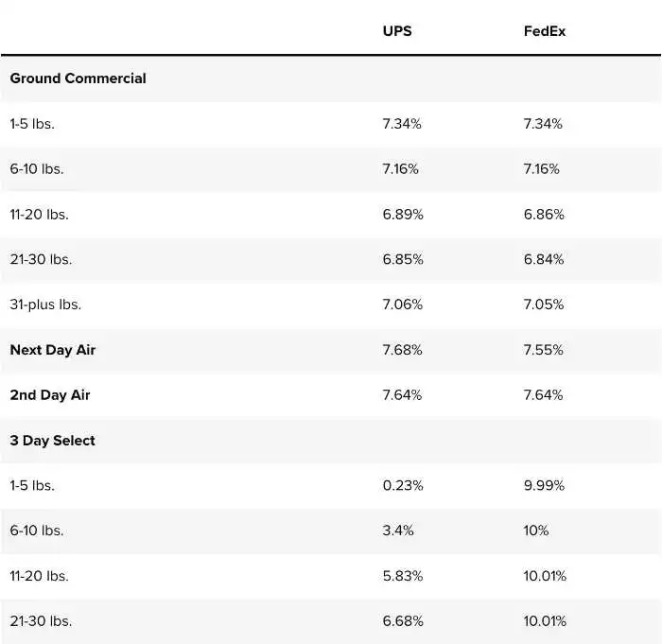Select the 2nd Day Air row label

(x=50, y=395)
